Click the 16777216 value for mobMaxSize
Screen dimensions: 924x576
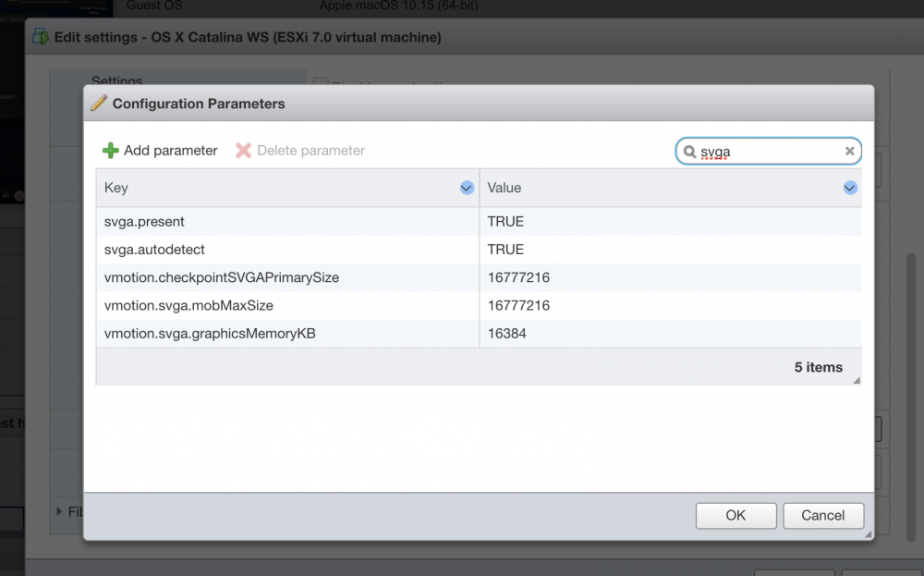tap(518, 305)
